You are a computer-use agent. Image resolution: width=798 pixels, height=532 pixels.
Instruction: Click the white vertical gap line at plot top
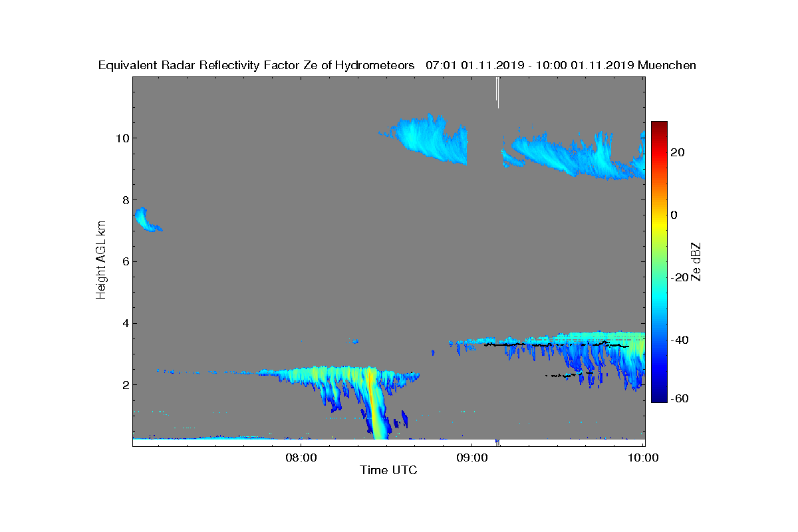[x=497, y=92]
